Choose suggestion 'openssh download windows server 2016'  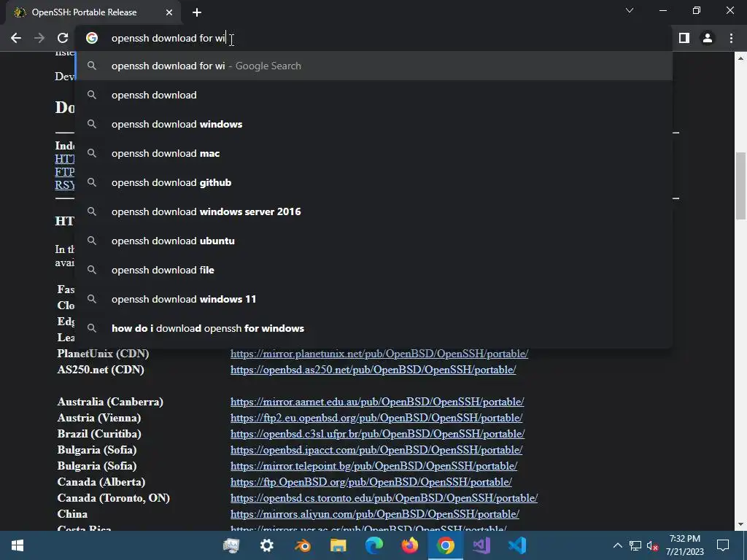pos(374,211)
